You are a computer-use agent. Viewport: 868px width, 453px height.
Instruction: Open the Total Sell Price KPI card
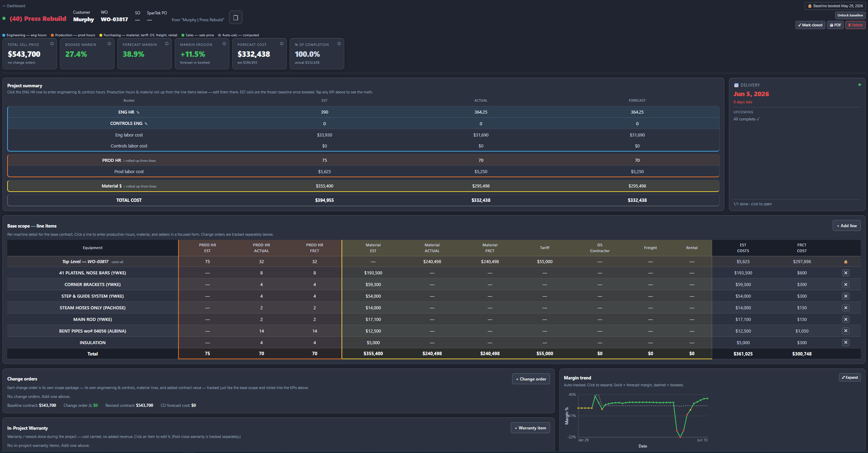click(x=30, y=54)
